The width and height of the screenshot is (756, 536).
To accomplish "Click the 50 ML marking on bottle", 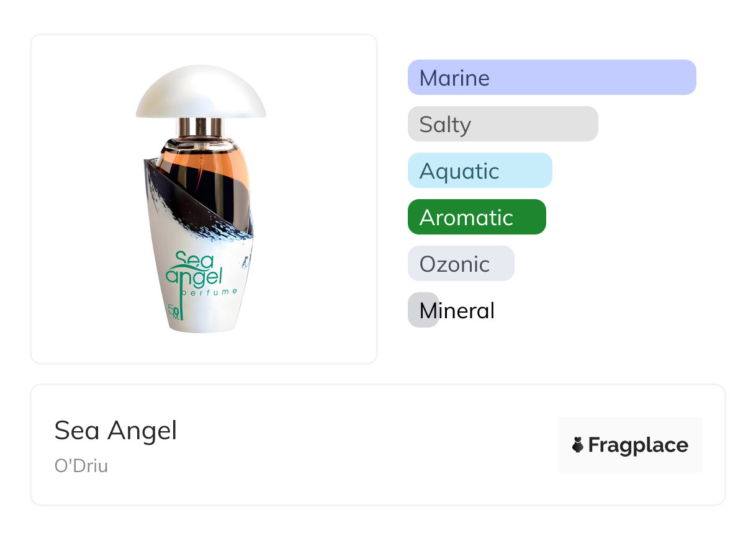I will point(174,310).
